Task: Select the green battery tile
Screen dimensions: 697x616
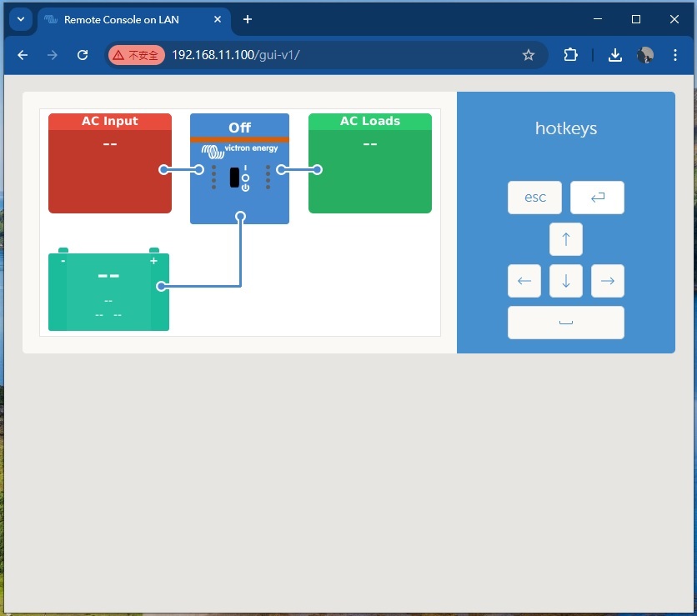Action: pos(108,292)
